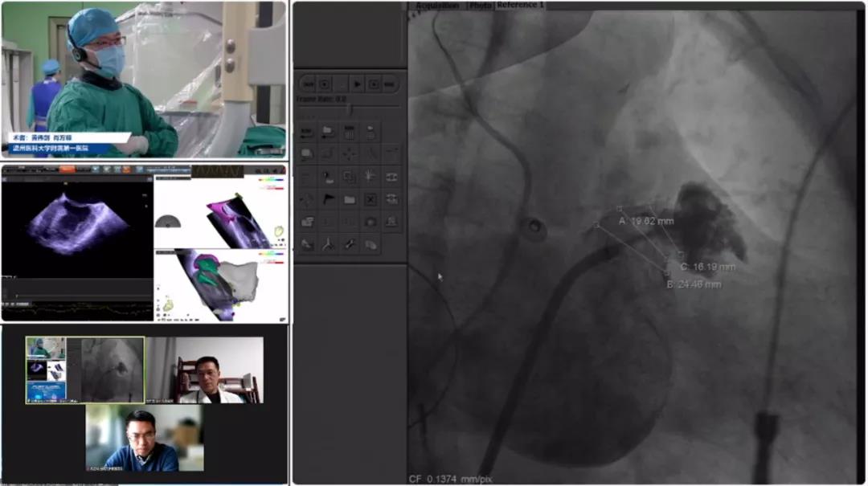Click the calendar grid icon in top tool row
The height and width of the screenshot is (486, 868).
[350, 131]
